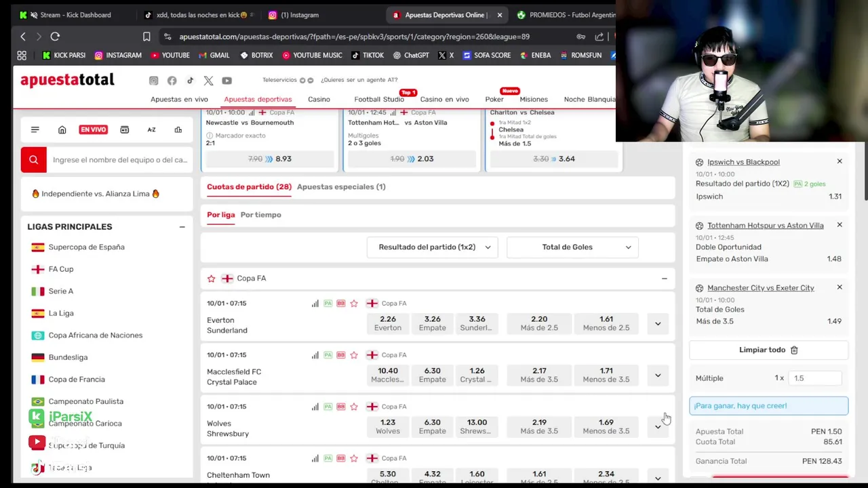Click the trash icon next to Limpiar todo
Screen dimensions: 868x488
pyautogui.click(x=794, y=350)
